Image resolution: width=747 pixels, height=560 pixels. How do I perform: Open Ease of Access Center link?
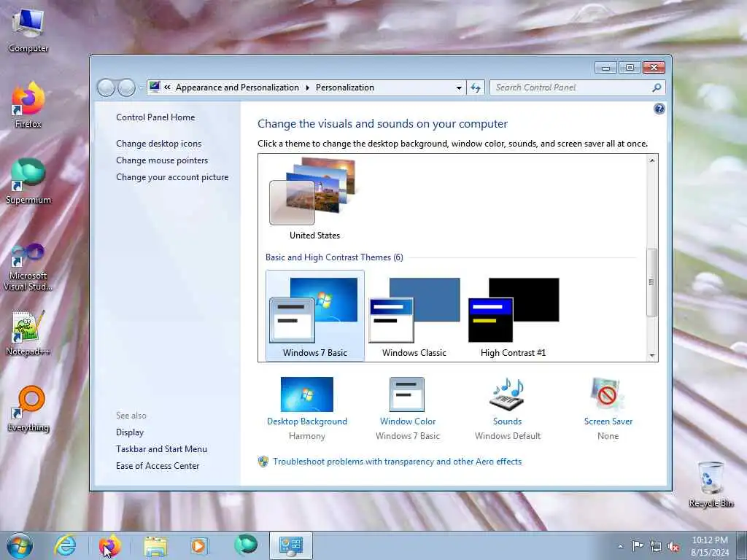click(158, 465)
